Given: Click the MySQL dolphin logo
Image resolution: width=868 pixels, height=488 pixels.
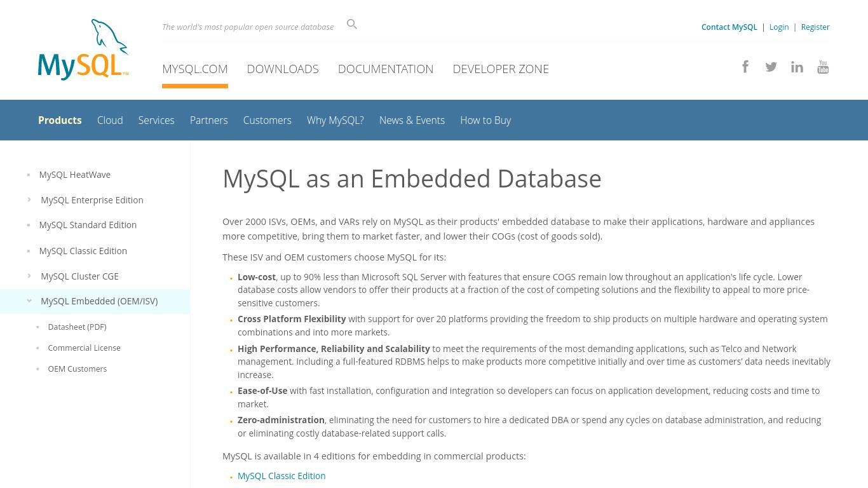Looking at the screenshot, I should (x=83, y=50).
